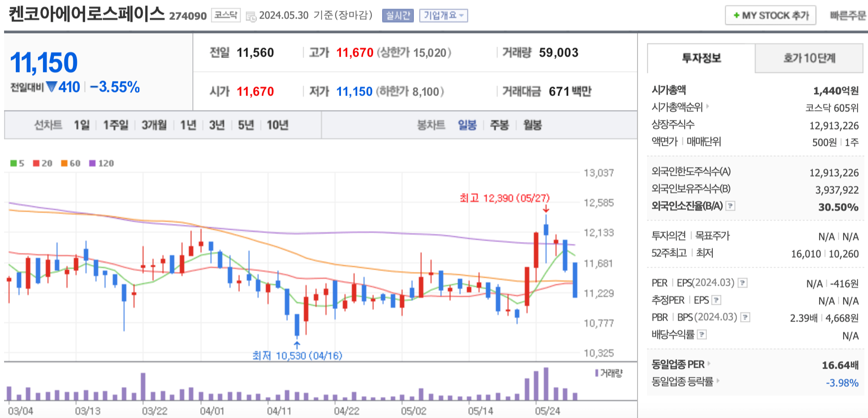This screenshot has height=418, width=868.
Task: Click the 거래대금 671 백만 value
Action: point(570,91)
